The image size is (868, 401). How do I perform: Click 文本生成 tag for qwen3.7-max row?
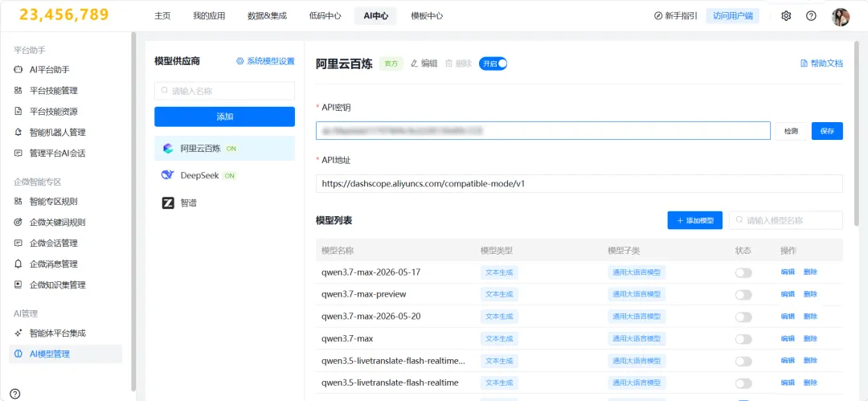[x=499, y=338]
